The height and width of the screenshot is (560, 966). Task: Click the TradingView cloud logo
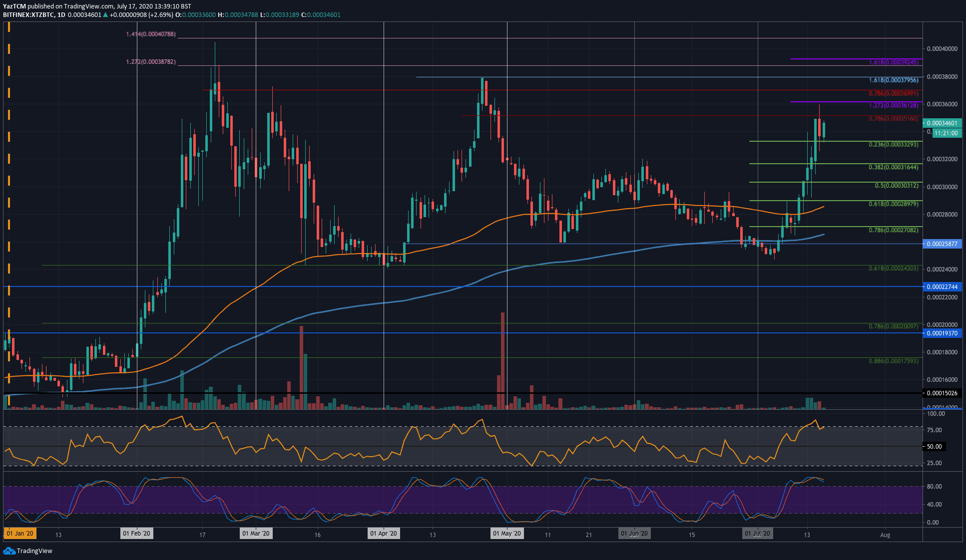pos(9,551)
